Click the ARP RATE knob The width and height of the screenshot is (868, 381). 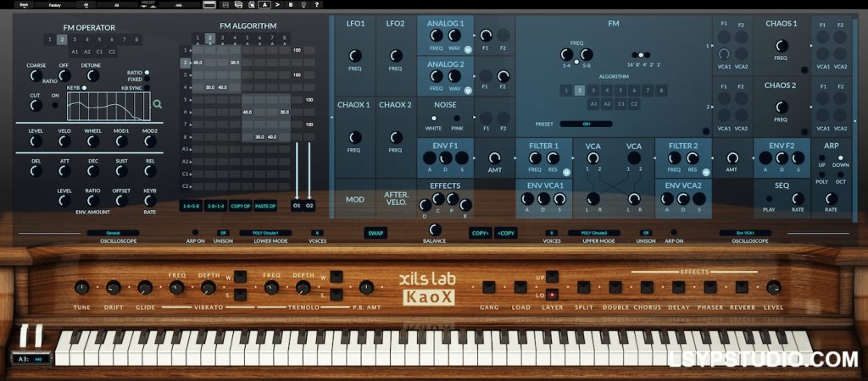pyautogui.click(x=831, y=198)
